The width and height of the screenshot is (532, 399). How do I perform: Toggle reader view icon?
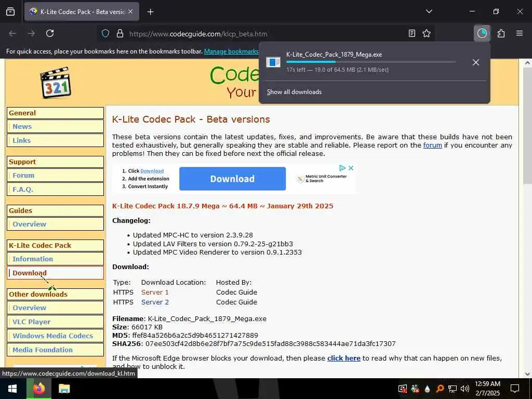tap(411, 33)
